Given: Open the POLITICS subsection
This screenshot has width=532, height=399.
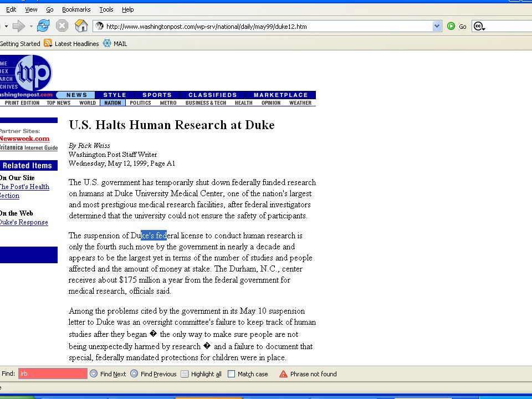Looking at the screenshot, I should (x=140, y=103).
